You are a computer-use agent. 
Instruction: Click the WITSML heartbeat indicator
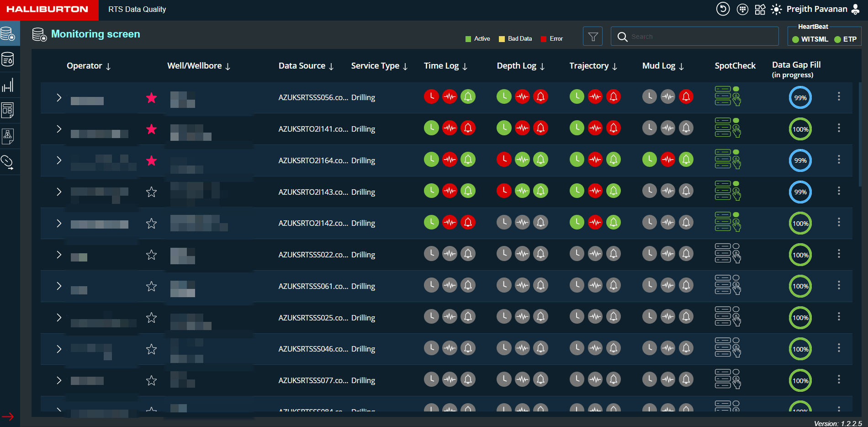tap(810, 39)
